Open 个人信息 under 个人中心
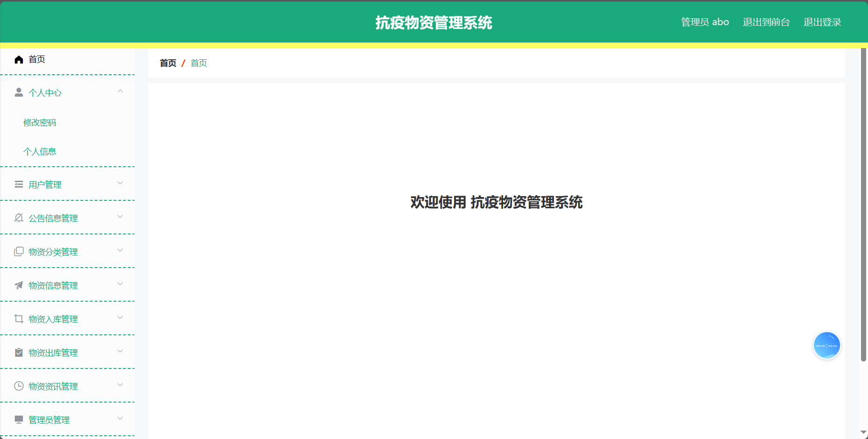 tap(40, 151)
